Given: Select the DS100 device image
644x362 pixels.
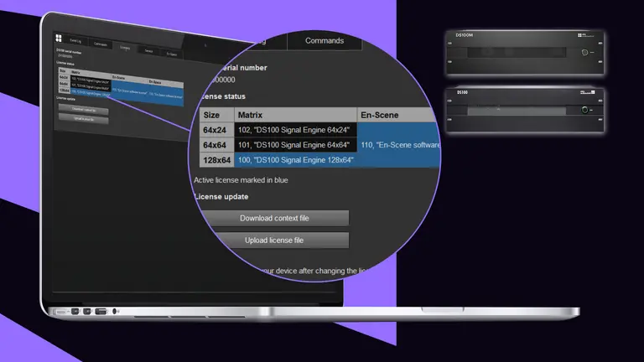Looking at the screenshot, I should pyautogui.click(x=525, y=109).
